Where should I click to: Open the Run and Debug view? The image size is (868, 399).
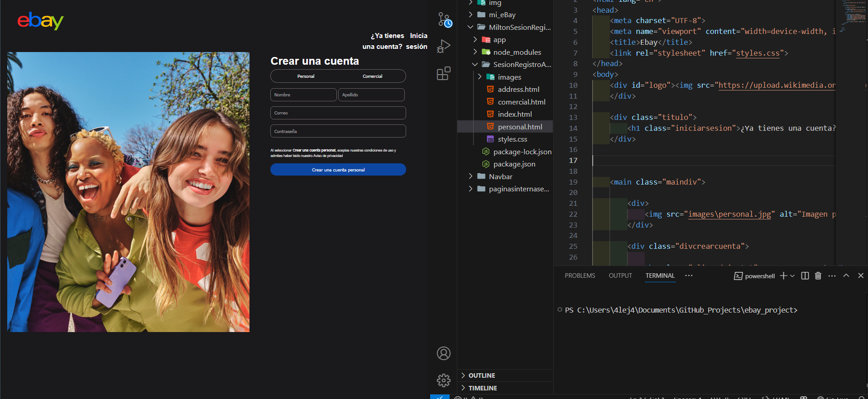[444, 47]
